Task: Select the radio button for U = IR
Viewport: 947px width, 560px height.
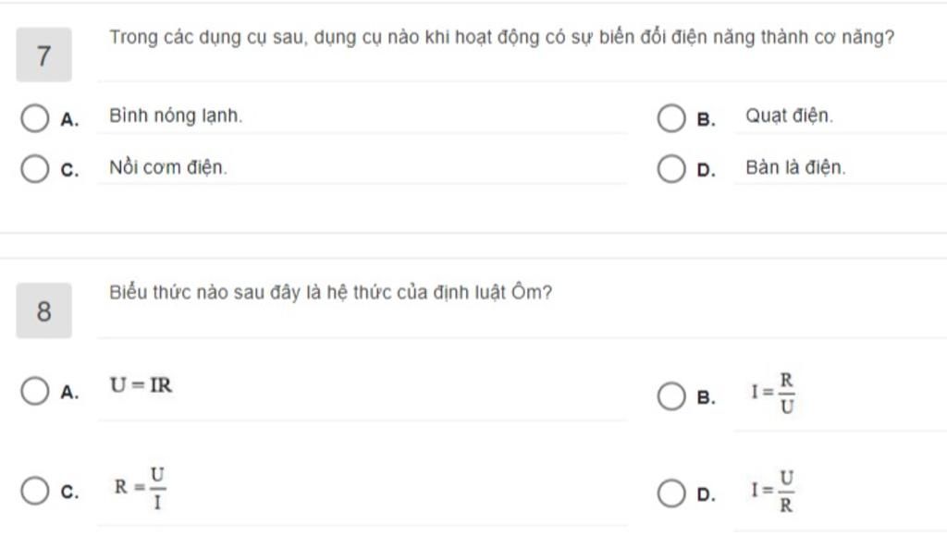Action: coord(34,391)
